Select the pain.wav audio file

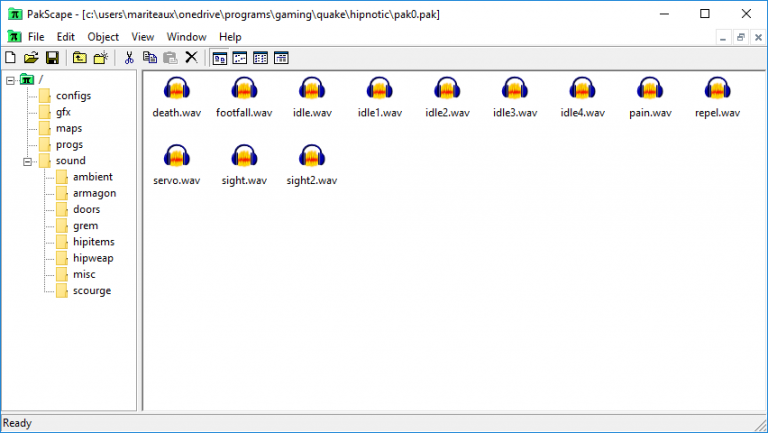click(650, 97)
